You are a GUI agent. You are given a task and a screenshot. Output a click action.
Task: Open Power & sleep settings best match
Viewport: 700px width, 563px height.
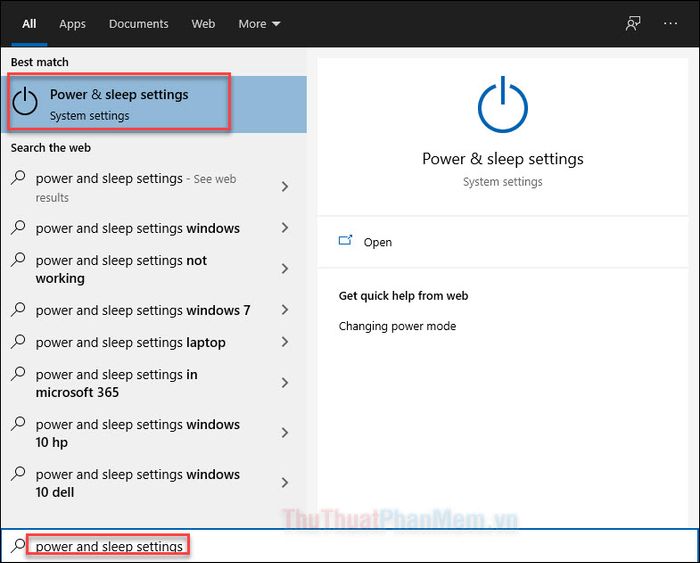[x=119, y=104]
